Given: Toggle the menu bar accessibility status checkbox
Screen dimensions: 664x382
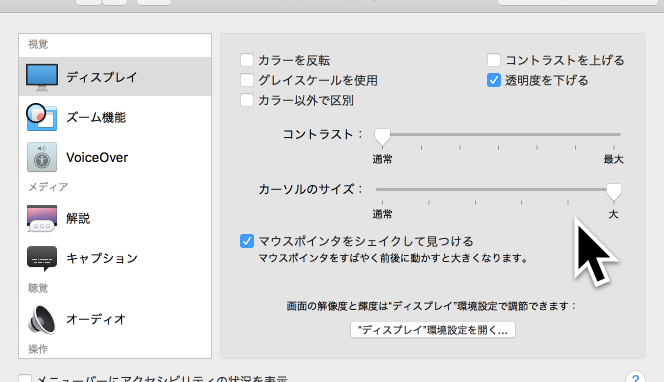Looking at the screenshot, I should click(25, 378).
